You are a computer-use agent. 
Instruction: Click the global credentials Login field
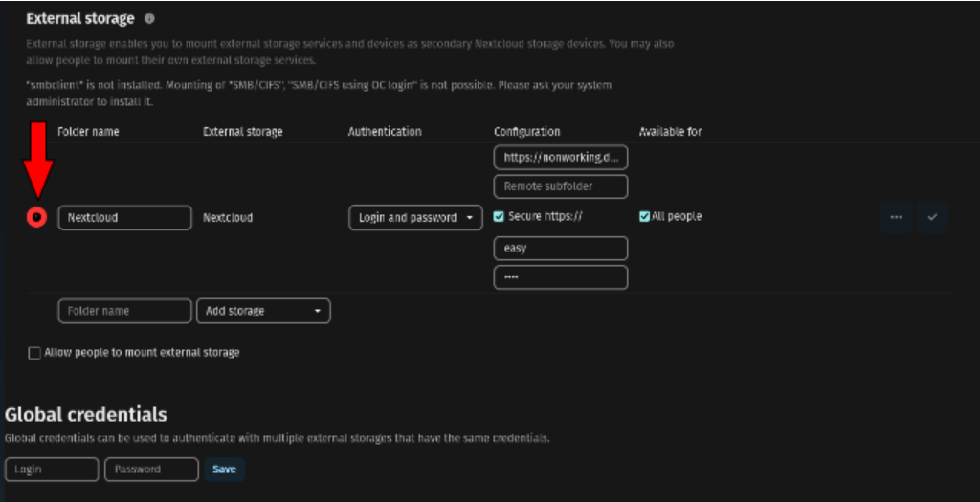(x=52, y=469)
